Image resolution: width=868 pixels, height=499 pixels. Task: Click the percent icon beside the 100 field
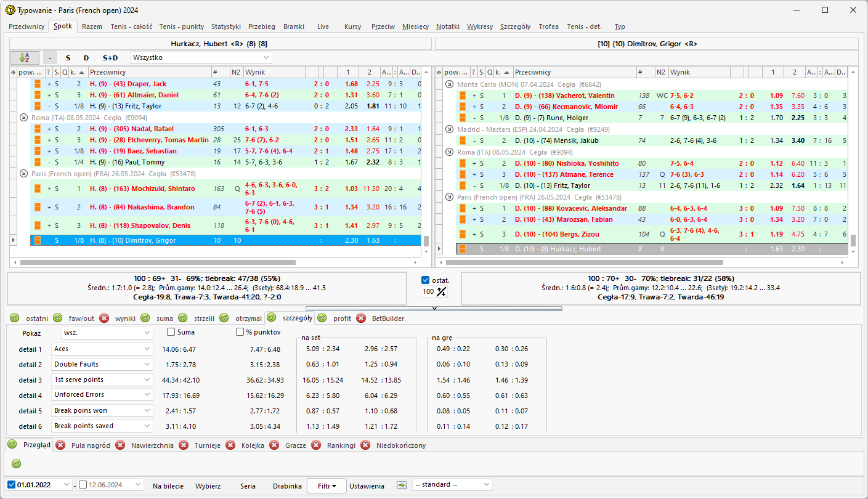(x=441, y=291)
